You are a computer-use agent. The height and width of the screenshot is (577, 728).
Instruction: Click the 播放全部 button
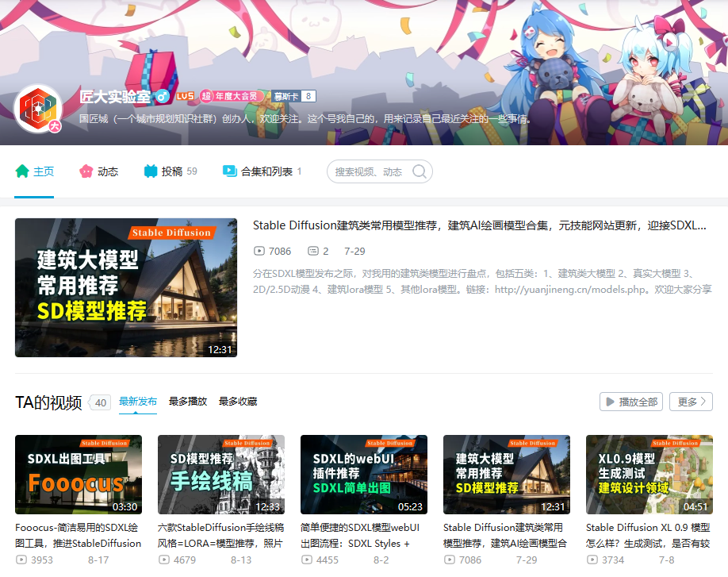pyautogui.click(x=631, y=402)
